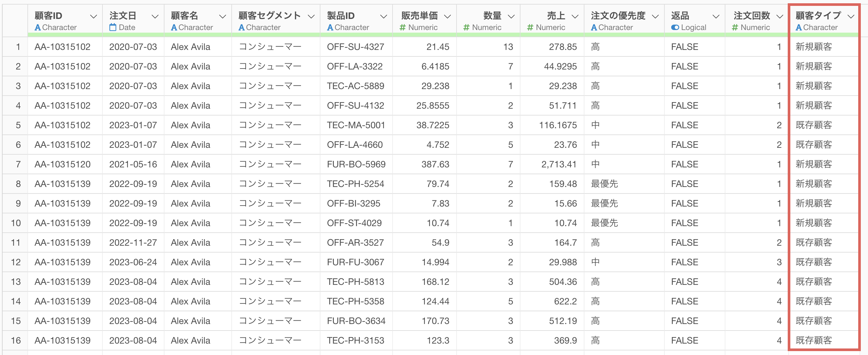The width and height of the screenshot is (868, 355).
Task: Click the 2023-06-24 order date cell
Action: 133,262
